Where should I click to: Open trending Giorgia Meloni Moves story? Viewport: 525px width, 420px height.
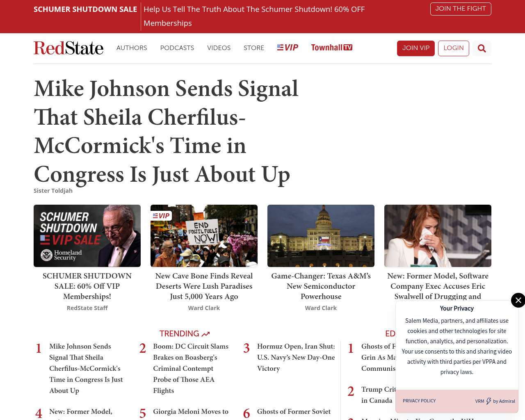(x=191, y=412)
